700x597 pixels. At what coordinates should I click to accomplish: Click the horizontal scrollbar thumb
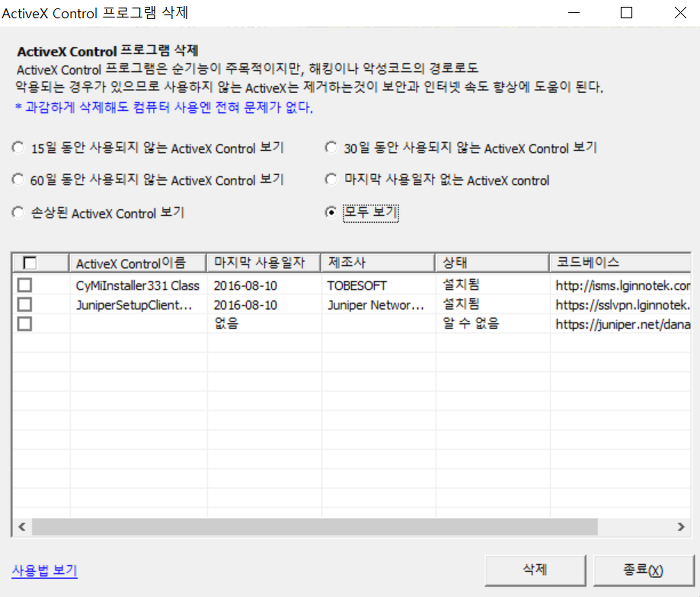pos(315,527)
